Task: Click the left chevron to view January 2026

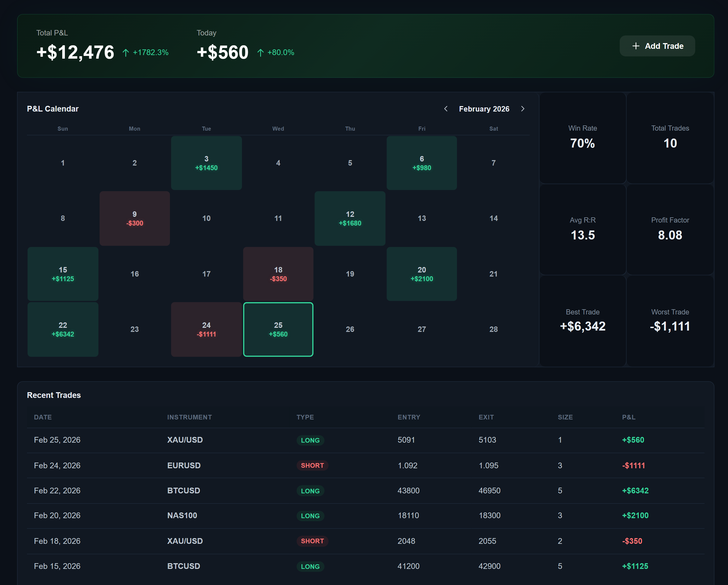Action: (x=446, y=109)
